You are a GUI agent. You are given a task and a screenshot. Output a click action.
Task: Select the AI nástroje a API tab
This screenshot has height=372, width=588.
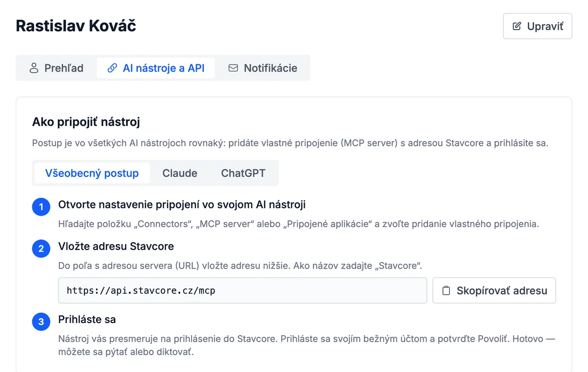pos(156,68)
